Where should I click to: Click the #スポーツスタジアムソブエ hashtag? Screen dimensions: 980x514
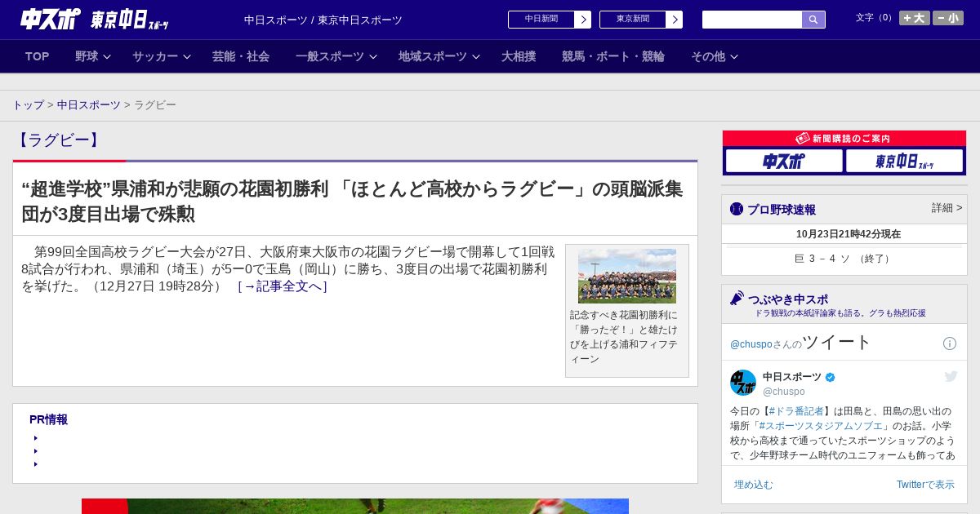(821, 426)
